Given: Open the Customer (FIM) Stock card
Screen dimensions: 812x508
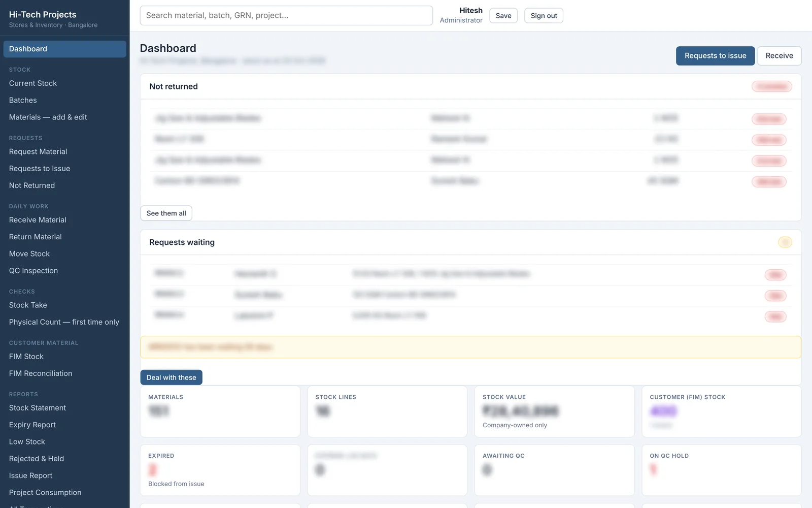Looking at the screenshot, I should pos(722,411).
